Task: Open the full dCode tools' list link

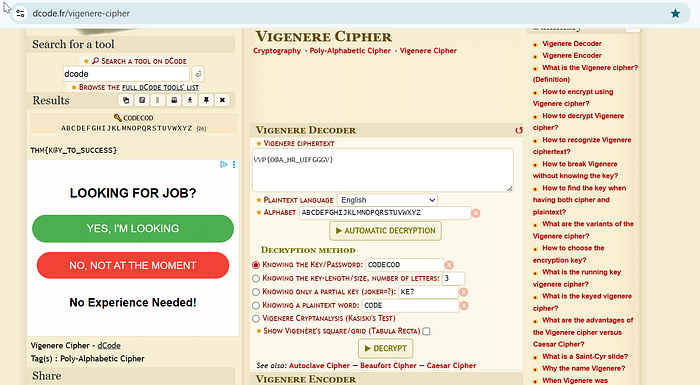Action: 160,88
